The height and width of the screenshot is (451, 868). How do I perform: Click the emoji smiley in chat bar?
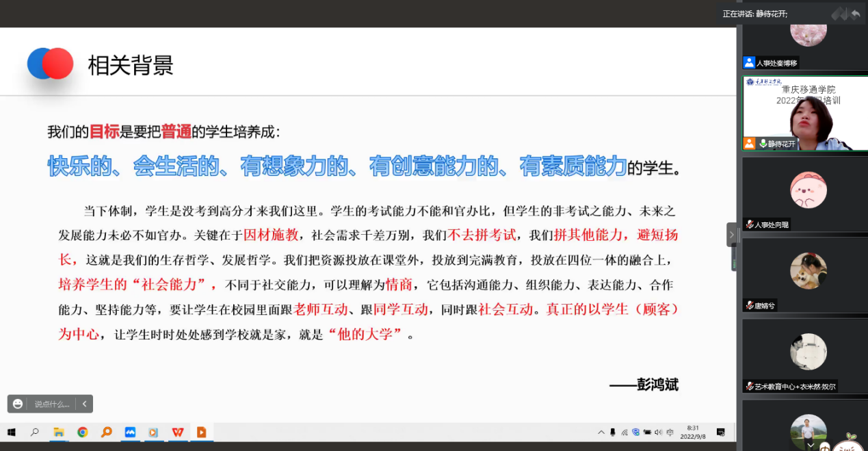click(18, 404)
